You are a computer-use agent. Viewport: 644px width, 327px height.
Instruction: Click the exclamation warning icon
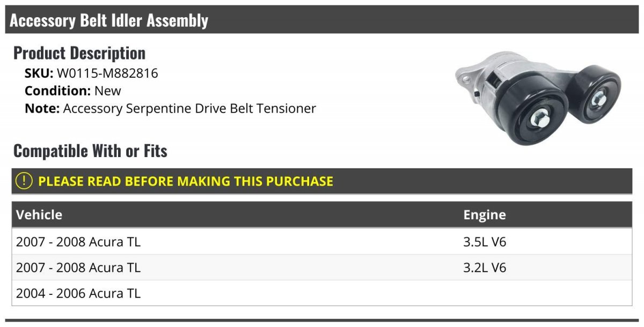coord(24,181)
